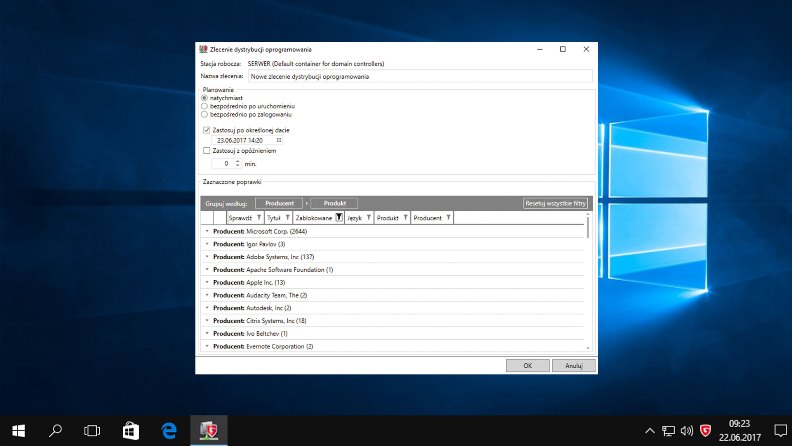This screenshot has width=792, height=446.
Task: Click the Produkt grouping chip
Action: [334, 203]
